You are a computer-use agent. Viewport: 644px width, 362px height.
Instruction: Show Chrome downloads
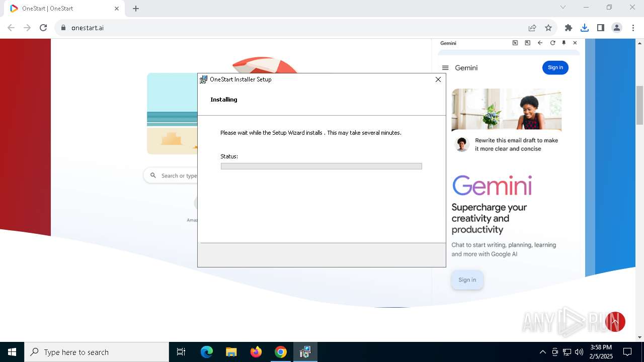point(585,28)
